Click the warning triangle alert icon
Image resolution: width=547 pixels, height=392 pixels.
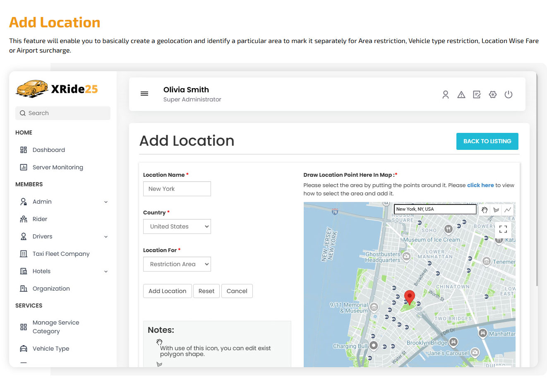click(461, 95)
